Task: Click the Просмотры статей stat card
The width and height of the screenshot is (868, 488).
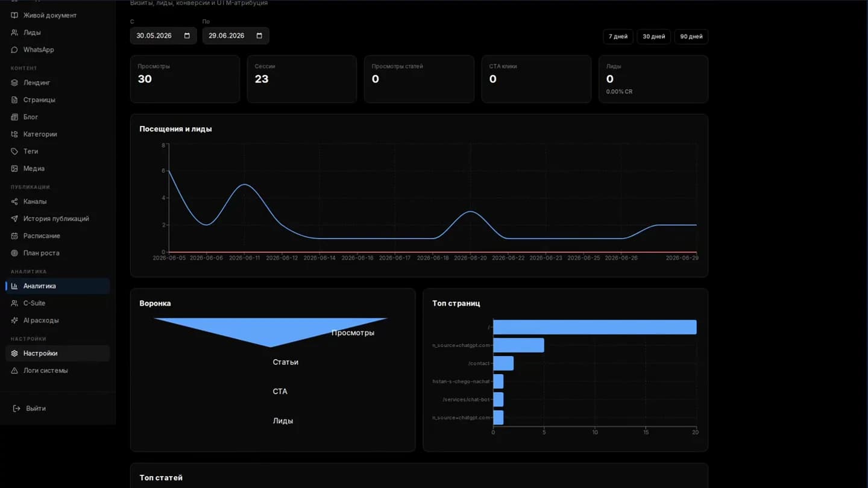Action: pos(419,79)
